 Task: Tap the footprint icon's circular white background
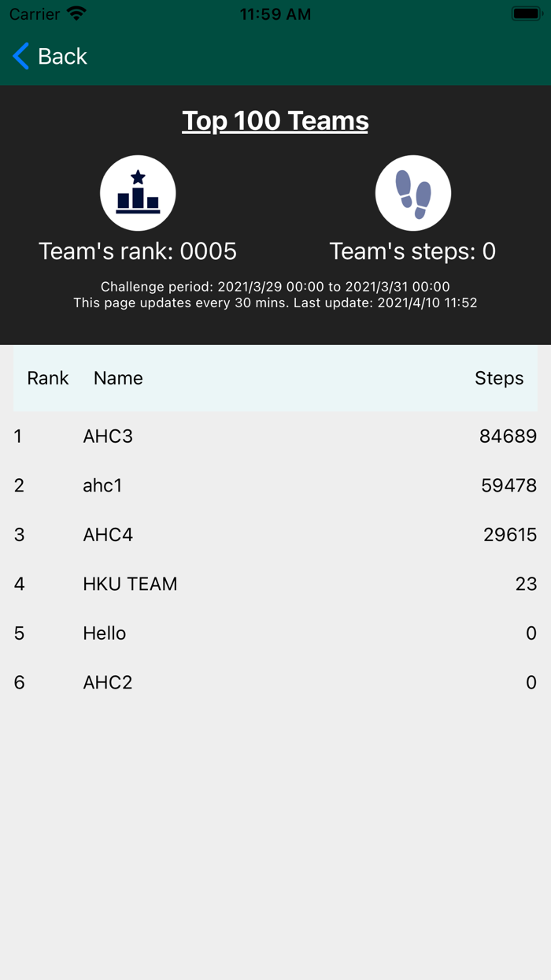(412, 192)
